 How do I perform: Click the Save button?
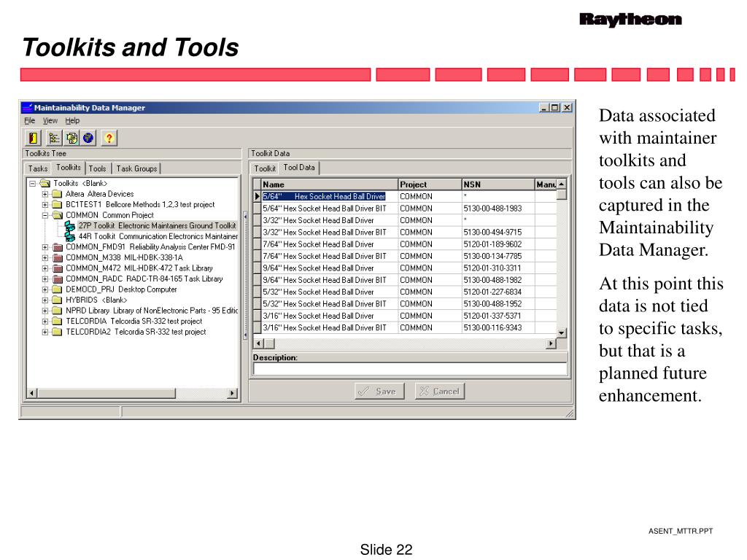point(379,392)
